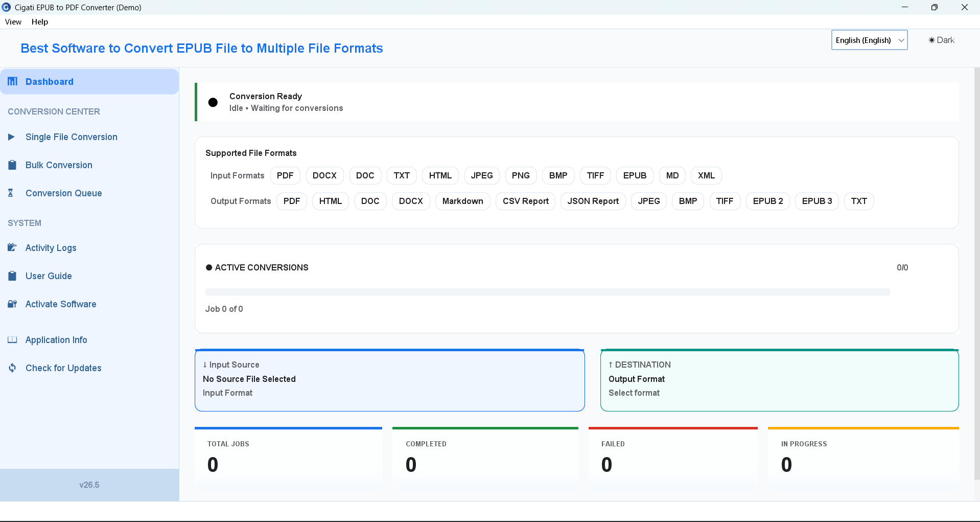The height and width of the screenshot is (522, 980).
Task: Toggle Dark theme mode
Action: coord(941,40)
